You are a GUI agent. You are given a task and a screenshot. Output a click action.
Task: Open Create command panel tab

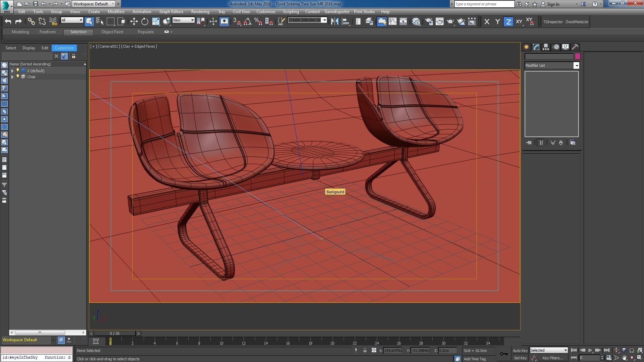526,47
